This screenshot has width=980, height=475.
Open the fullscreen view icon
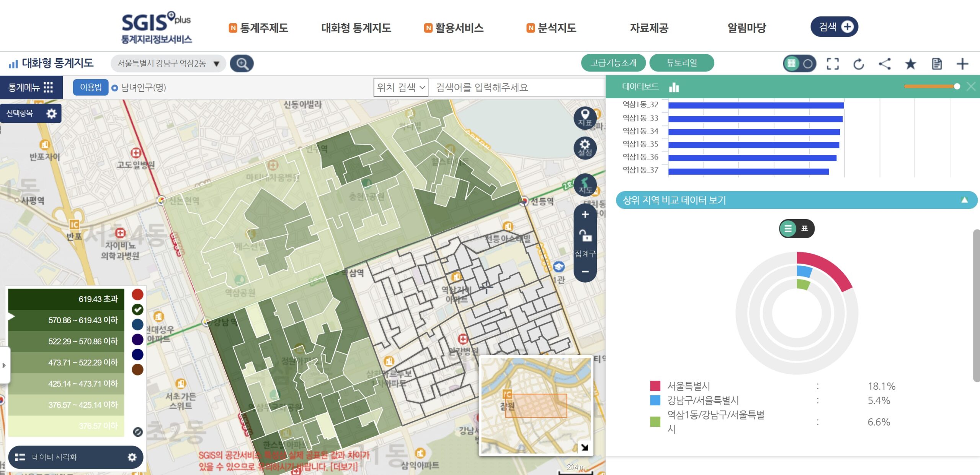tap(833, 64)
